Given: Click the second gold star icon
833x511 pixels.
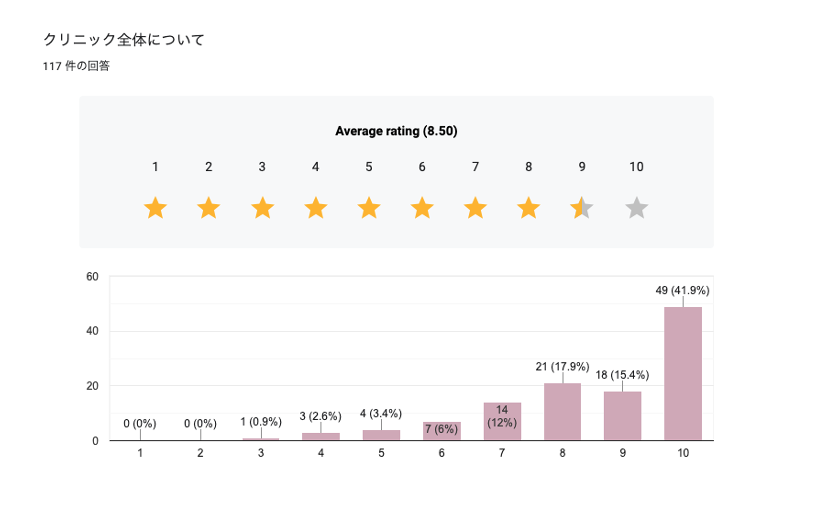Looking at the screenshot, I should (x=208, y=208).
